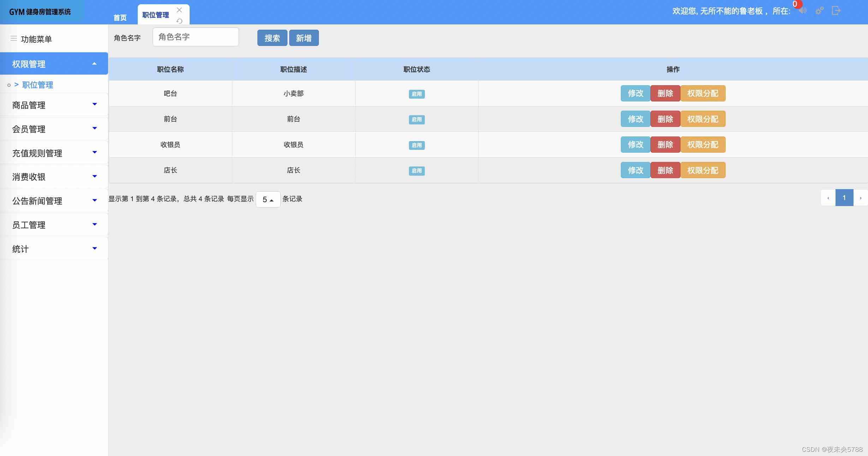868x456 pixels.
Task: Click the hamburger icon beside 功能菜单
Action: 14,39
